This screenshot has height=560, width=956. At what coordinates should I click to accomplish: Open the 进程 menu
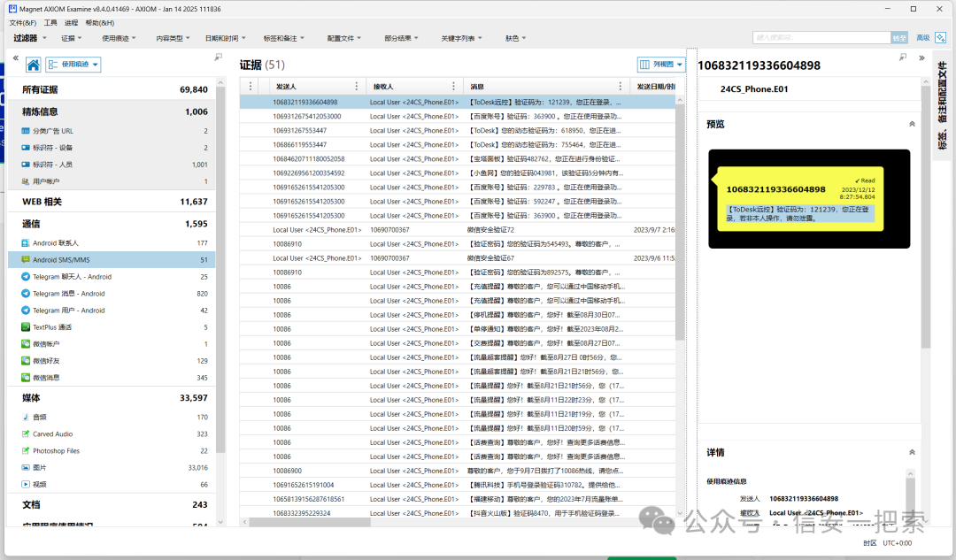coord(72,23)
